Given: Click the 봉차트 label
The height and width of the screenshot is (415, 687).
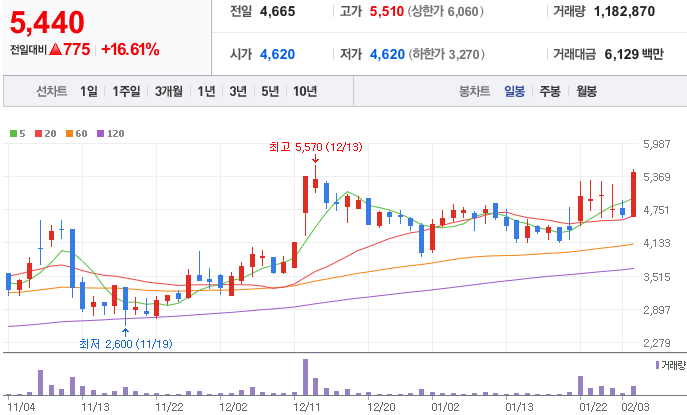Looking at the screenshot, I should coord(474,91).
